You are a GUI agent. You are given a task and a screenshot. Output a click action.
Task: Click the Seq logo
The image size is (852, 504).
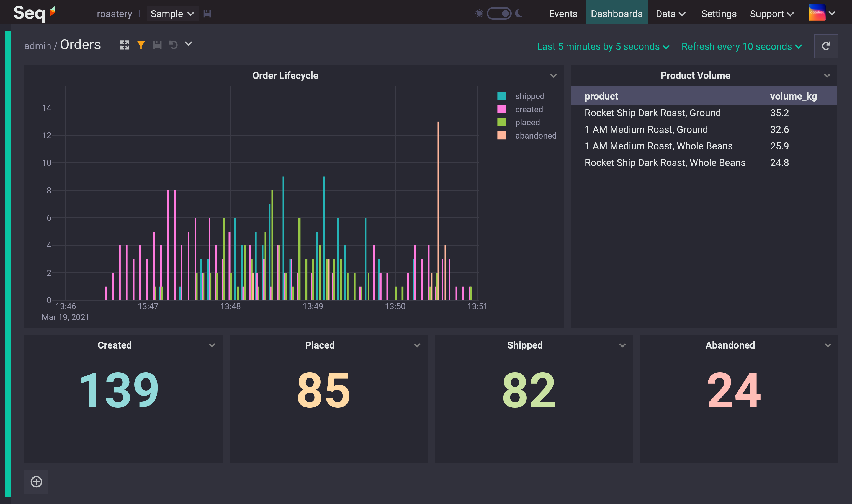pyautogui.click(x=34, y=13)
